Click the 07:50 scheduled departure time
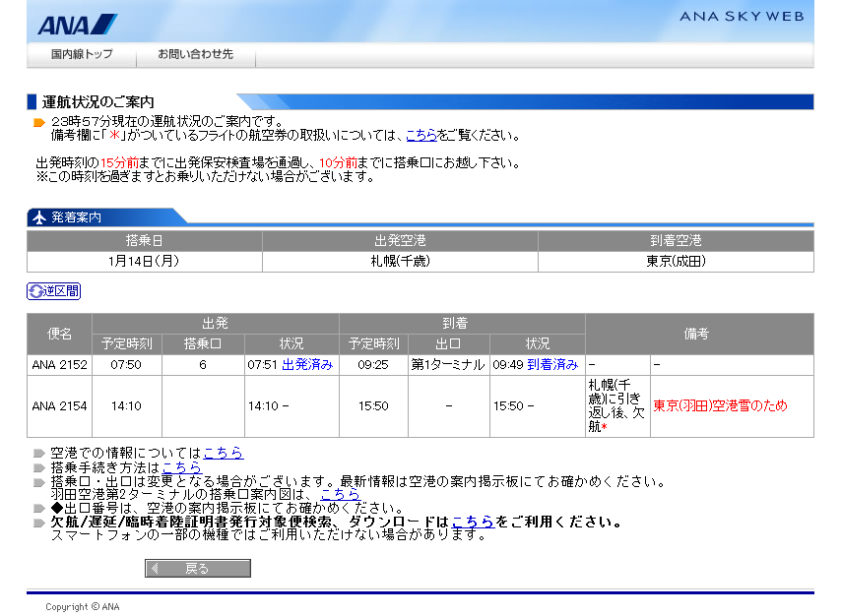Image resolution: width=841 pixels, height=616 pixels. point(126,365)
